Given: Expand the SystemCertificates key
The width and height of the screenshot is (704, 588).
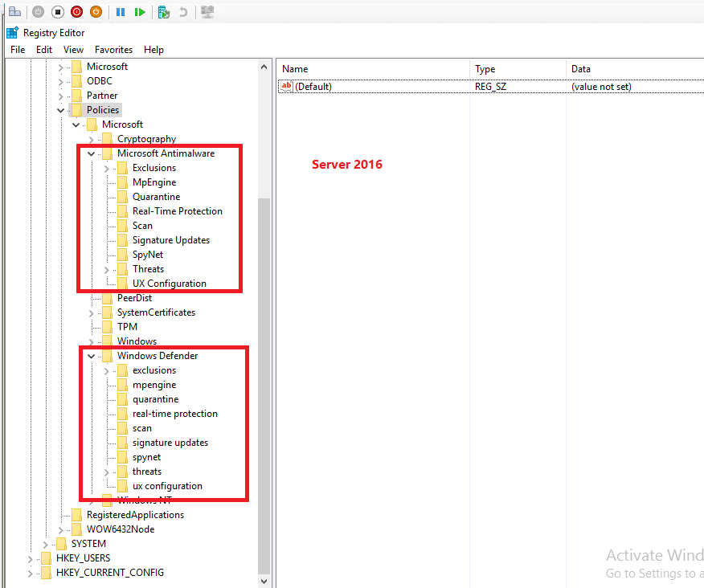Looking at the screenshot, I should tap(92, 313).
